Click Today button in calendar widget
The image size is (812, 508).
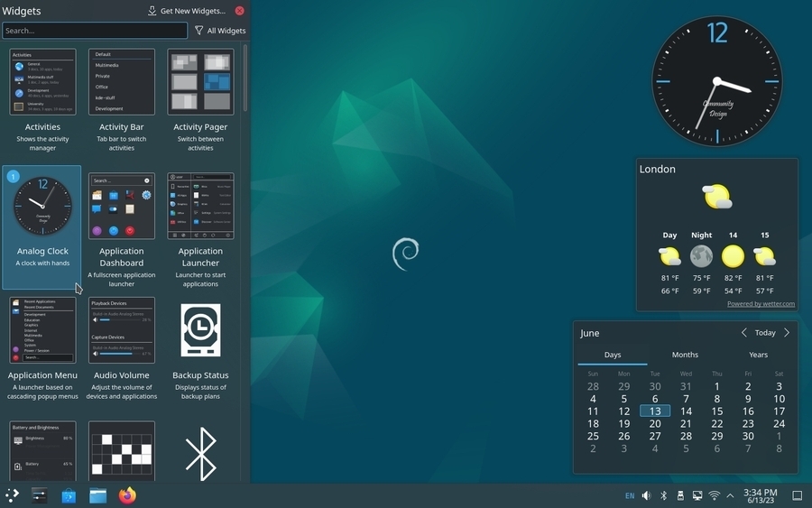pos(765,333)
